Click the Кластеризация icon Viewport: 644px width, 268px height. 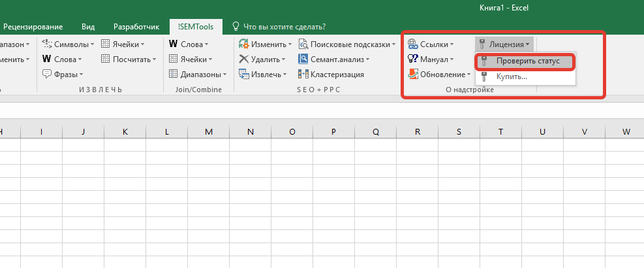[x=303, y=75]
